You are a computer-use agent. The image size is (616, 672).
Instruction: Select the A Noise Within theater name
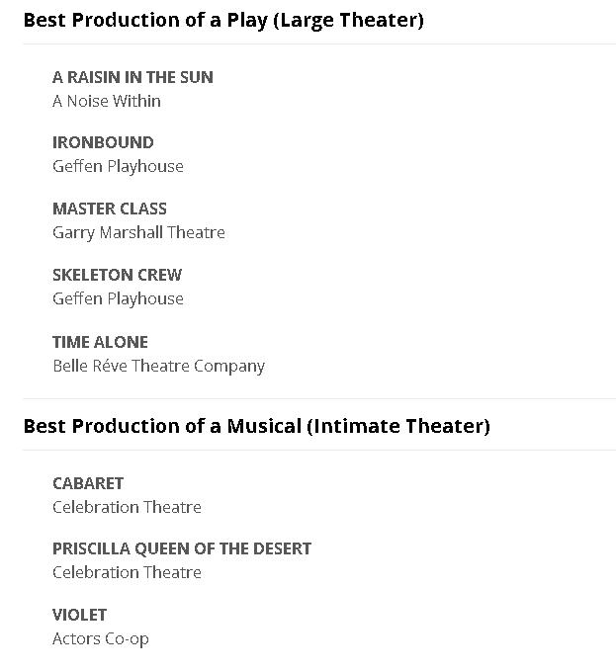click(x=107, y=101)
